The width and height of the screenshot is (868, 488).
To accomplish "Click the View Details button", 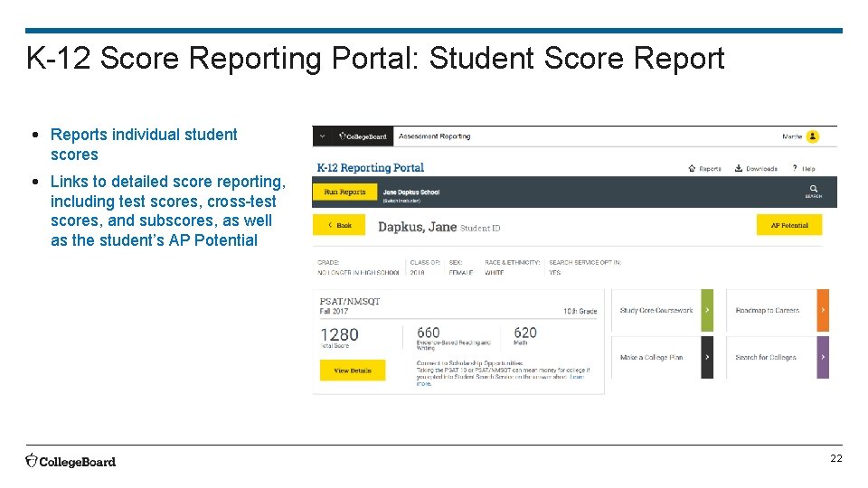I will point(353,371).
